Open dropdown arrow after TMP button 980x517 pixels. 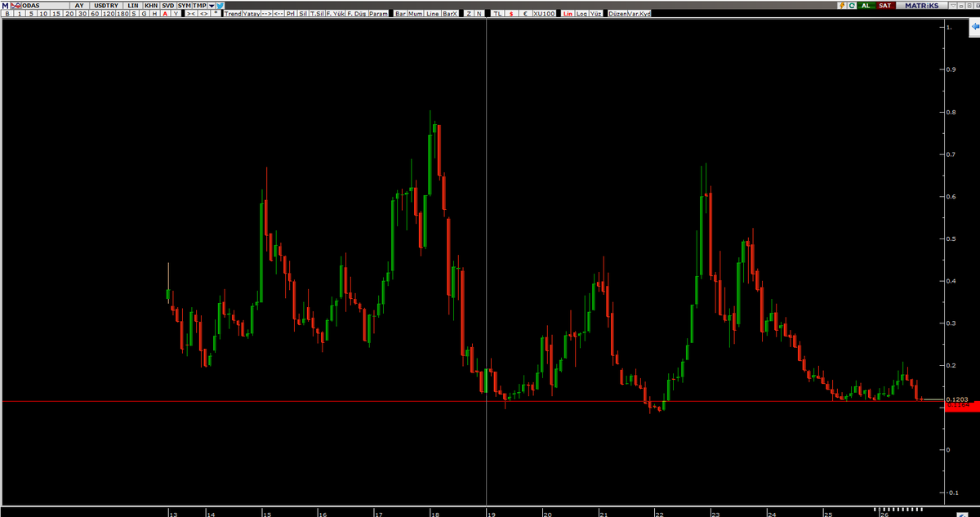pyautogui.click(x=212, y=5)
